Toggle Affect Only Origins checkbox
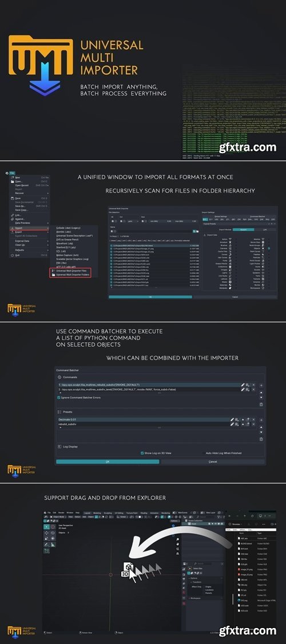Image resolution: width=286 pixels, height=644 pixels. (x=204, y=586)
